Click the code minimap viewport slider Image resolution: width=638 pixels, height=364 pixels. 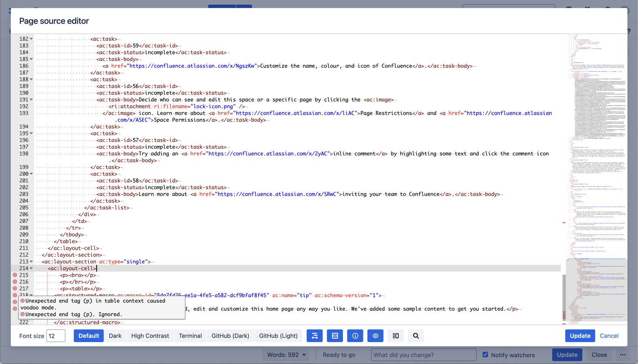coord(596,289)
